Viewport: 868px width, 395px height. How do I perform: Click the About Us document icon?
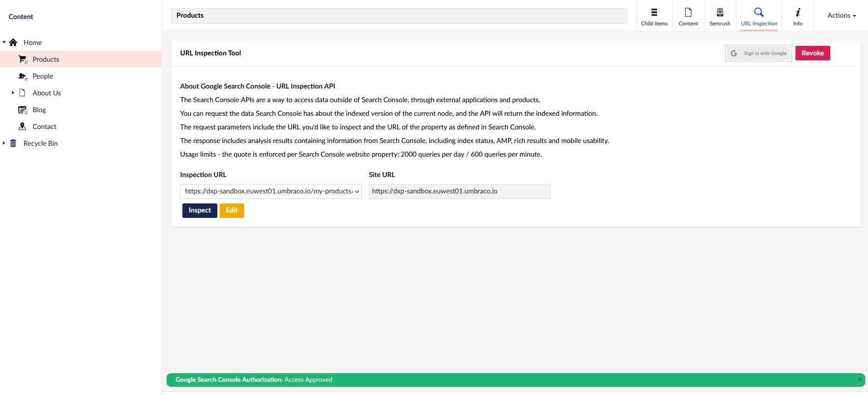click(x=22, y=93)
